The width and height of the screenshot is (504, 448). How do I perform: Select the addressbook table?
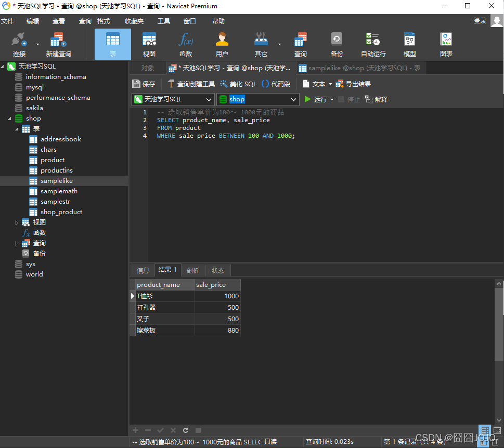tap(61, 139)
